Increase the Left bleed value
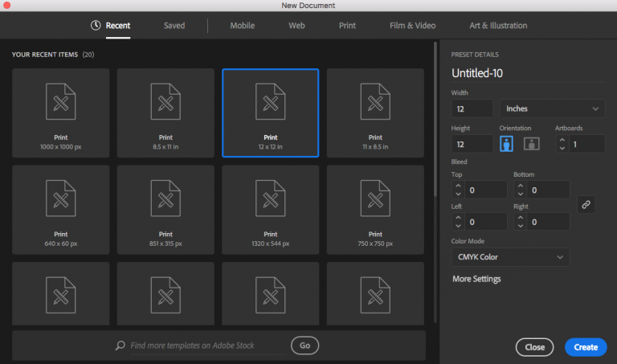 point(458,218)
